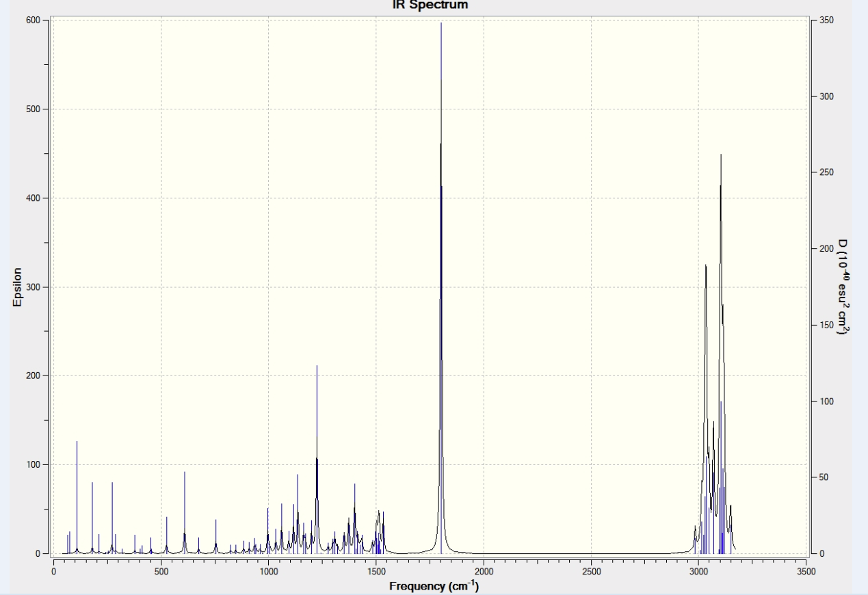This screenshot has height=595, width=868.
Task: Click the blue stick near 110 cm-1
Action: click(77, 497)
